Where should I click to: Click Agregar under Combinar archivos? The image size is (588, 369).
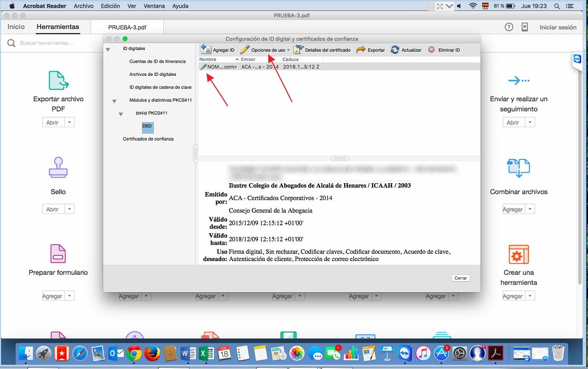point(513,209)
